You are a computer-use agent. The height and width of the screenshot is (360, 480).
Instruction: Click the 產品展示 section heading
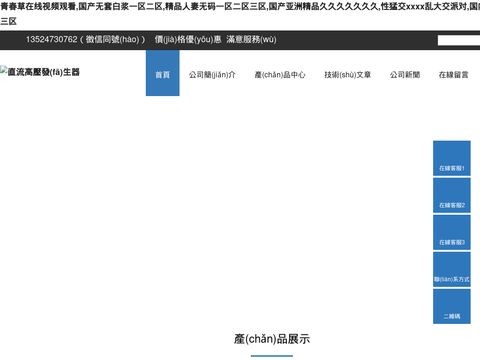(x=272, y=339)
